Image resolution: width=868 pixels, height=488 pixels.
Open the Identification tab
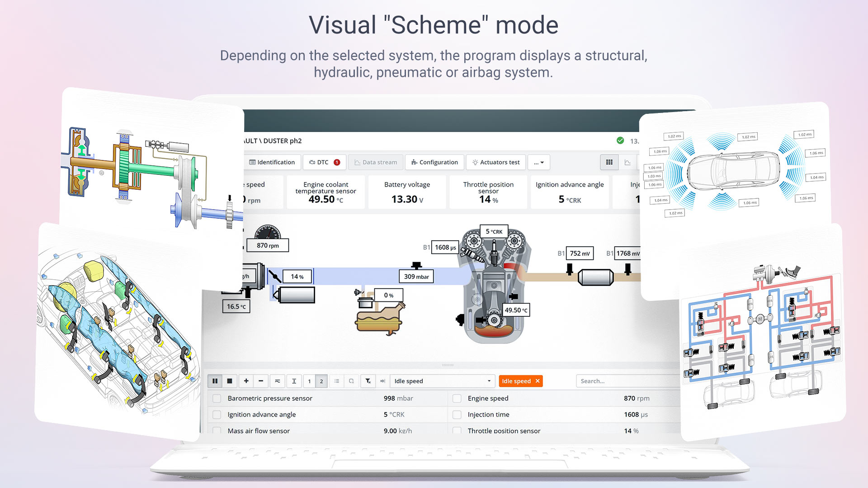point(272,162)
